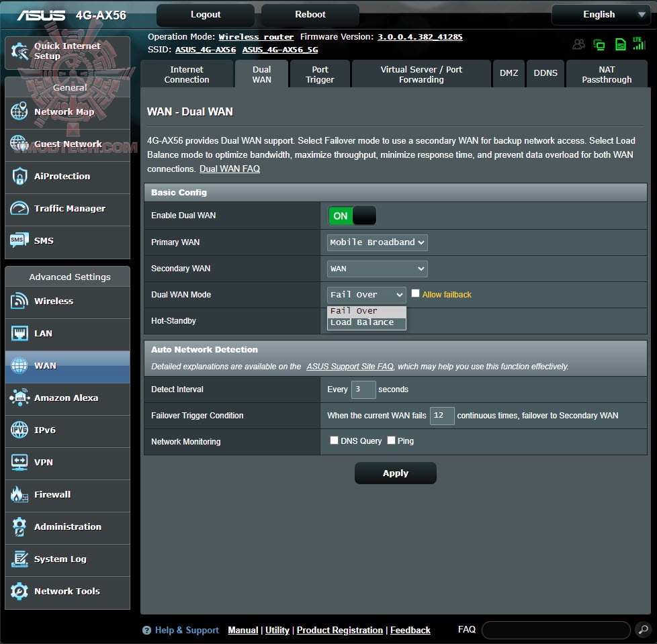The image size is (657, 644).
Task: Switch to the DMZ tab
Action: [x=509, y=74]
